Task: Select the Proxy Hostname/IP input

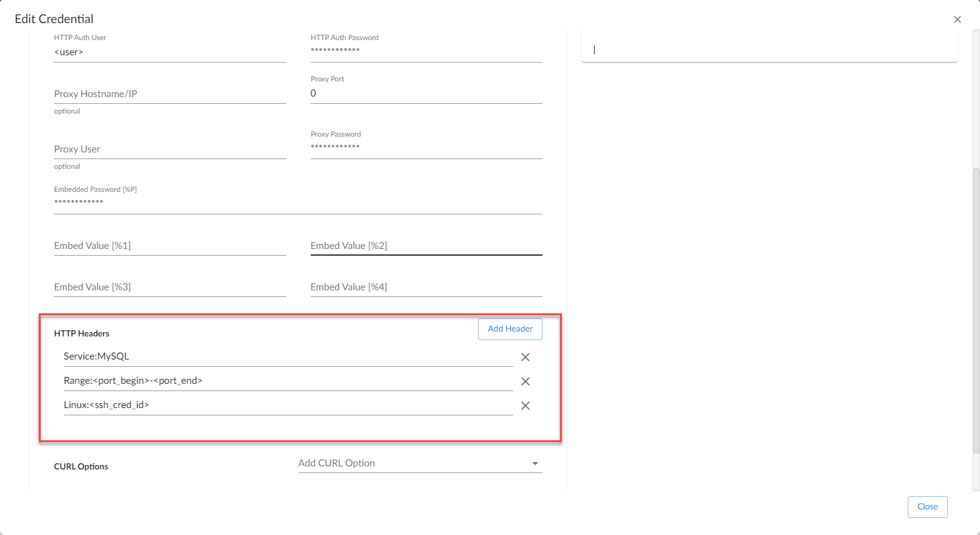Action: pyautogui.click(x=170, y=94)
